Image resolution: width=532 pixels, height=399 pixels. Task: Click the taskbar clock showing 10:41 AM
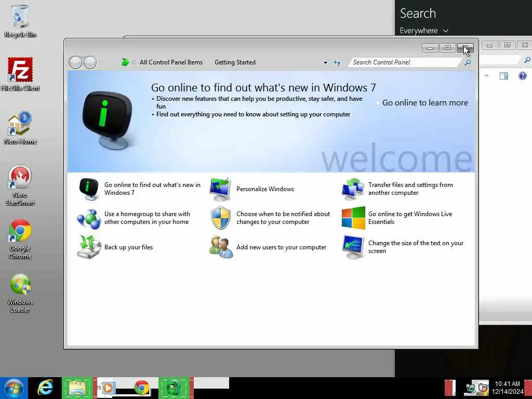tap(507, 388)
